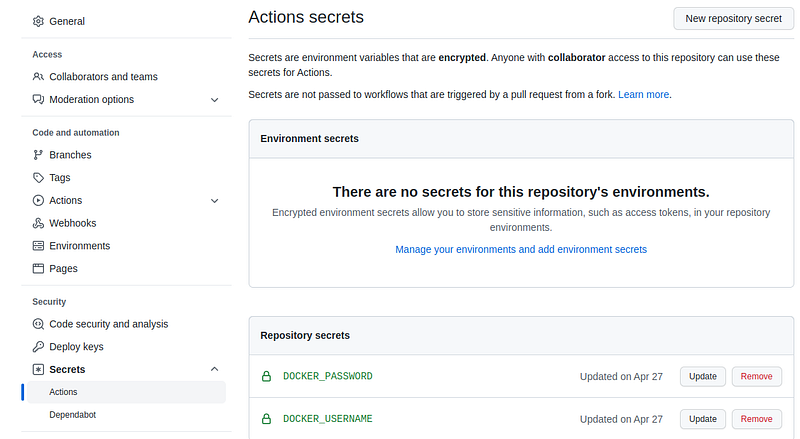800x439 pixels.
Task: Collapse the Secrets section chevron
Action: pyautogui.click(x=214, y=370)
